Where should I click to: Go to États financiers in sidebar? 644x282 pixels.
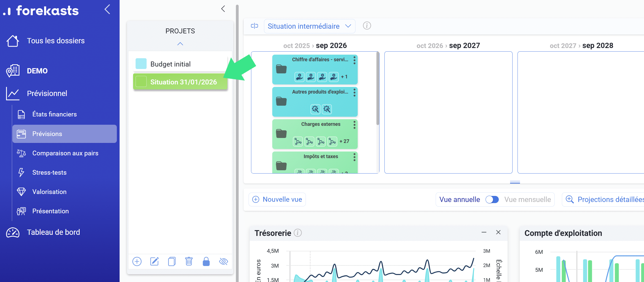tap(54, 114)
